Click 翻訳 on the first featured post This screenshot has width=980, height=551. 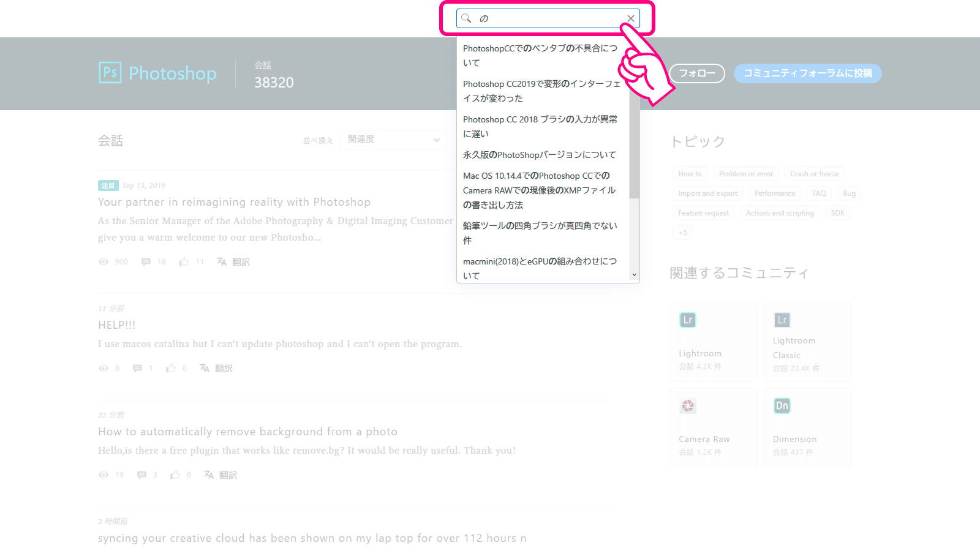coord(233,262)
